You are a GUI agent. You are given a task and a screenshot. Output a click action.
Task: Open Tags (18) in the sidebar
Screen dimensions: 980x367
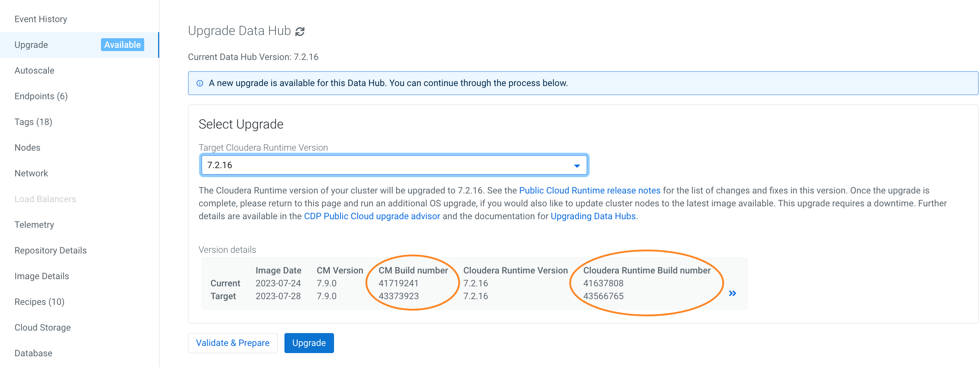(x=34, y=122)
